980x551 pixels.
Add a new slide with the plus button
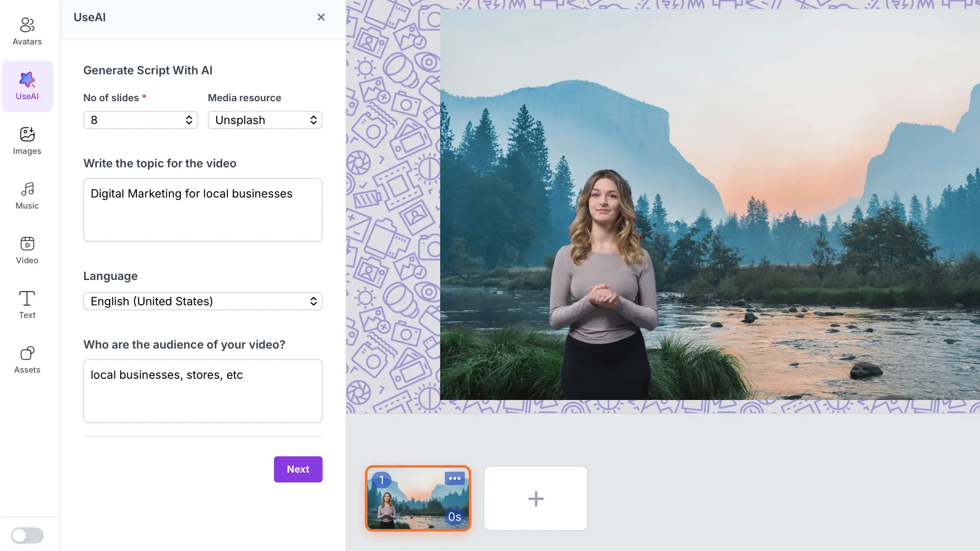pos(535,498)
